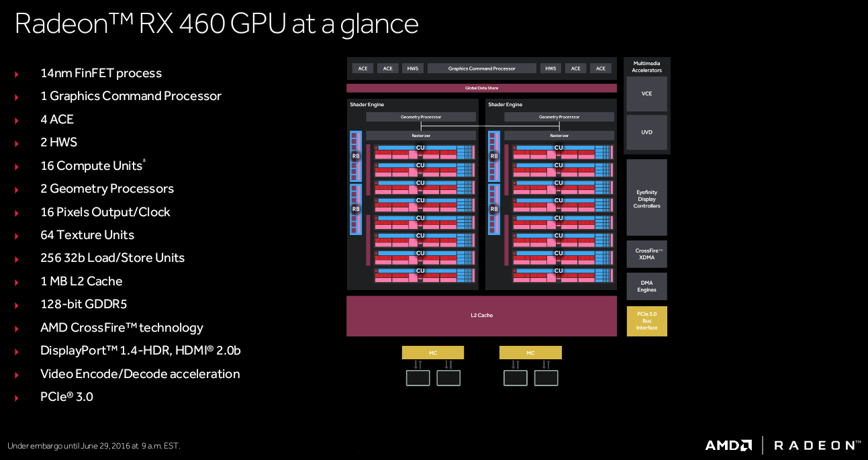Click the slide title "Radeon RX 460 GPU at a glance"
The height and width of the screenshot is (460, 868).
click(216, 24)
